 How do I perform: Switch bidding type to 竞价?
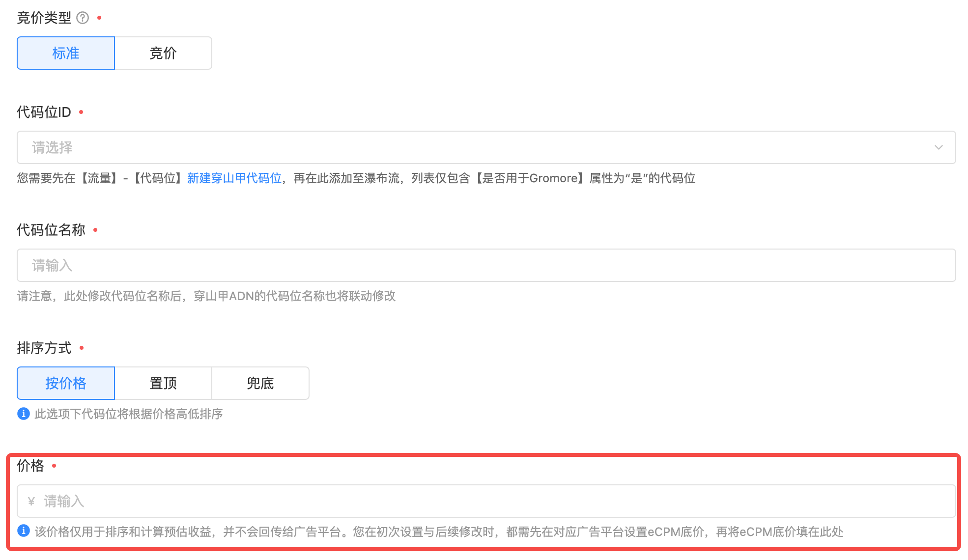[x=163, y=53]
